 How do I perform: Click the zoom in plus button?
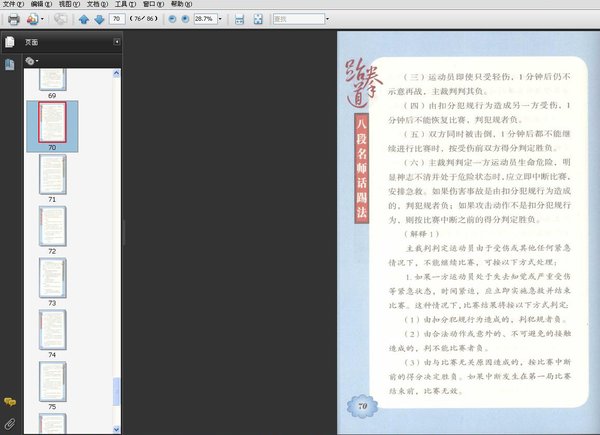click(x=185, y=19)
